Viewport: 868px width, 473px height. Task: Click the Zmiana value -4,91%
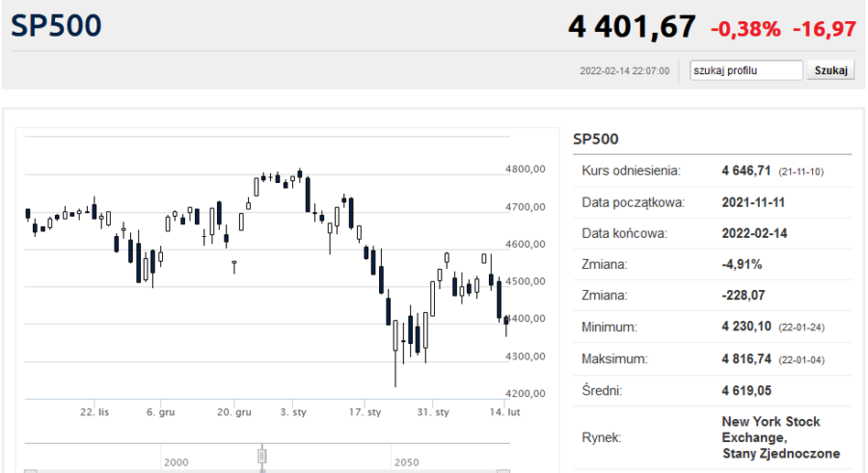pos(742,264)
